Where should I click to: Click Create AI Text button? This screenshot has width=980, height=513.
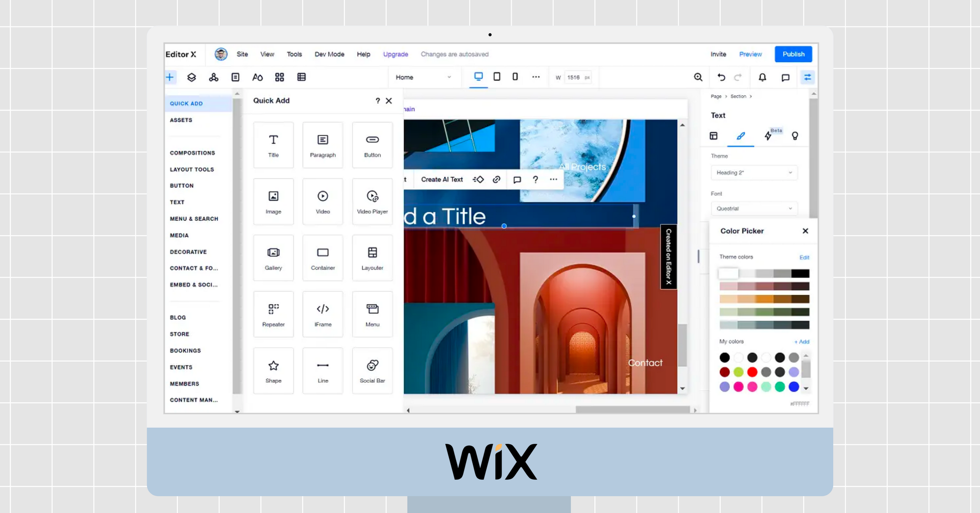tap(442, 180)
